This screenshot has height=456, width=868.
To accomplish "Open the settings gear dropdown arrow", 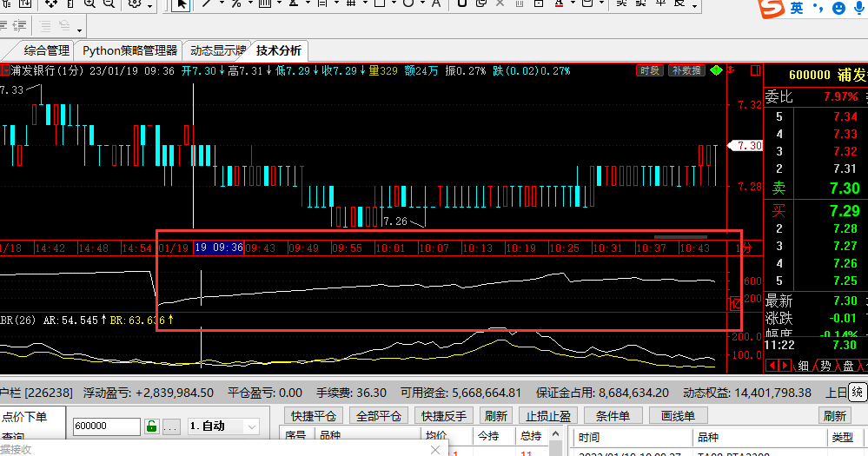I will (x=150, y=5).
